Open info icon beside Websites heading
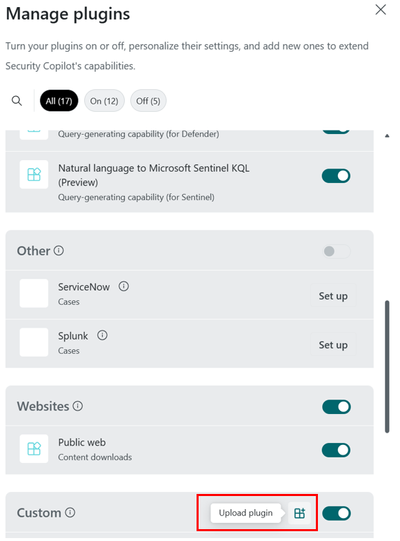Screen dimensions: 400x541 tap(78, 406)
